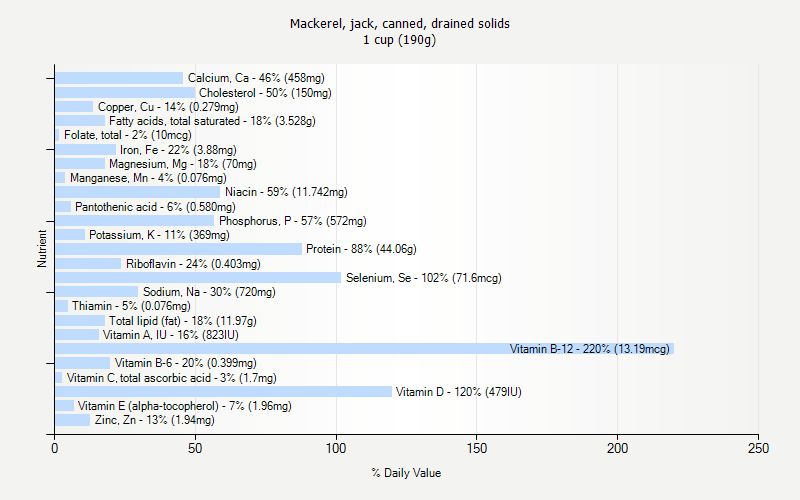Click the '150' x-axis tick label

click(x=477, y=448)
